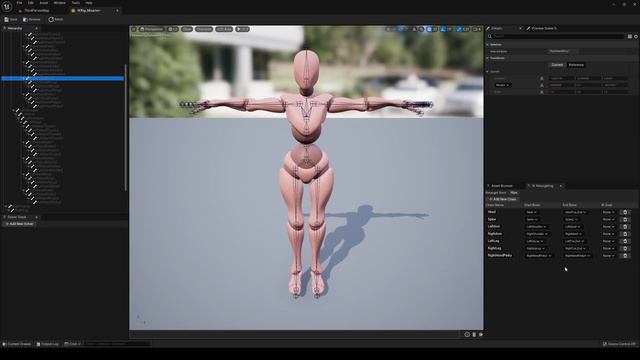This screenshot has height=360, width=640.
Task: Open the File menu
Action: coord(19,3)
